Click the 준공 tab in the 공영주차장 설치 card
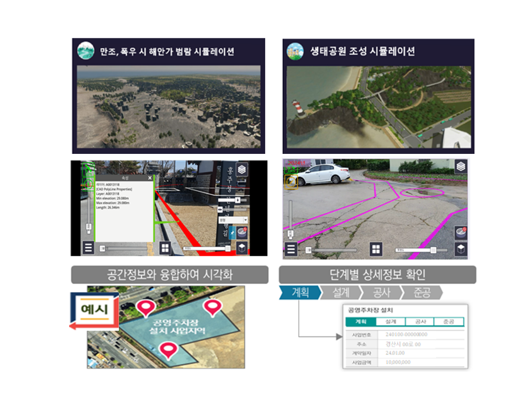The image size is (532, 406). coord(448,322)
